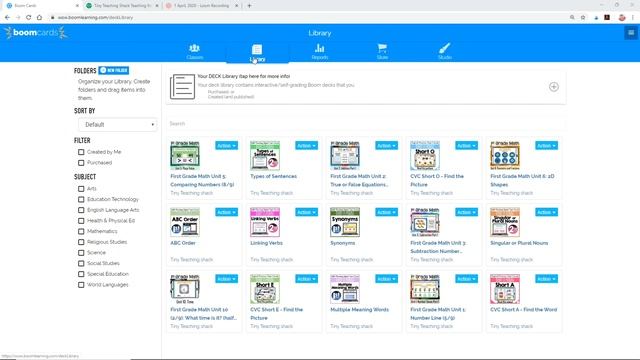640x360 pixels.
Task: Open 2D Shapes deck thumbnail
Action: (505, 156)
